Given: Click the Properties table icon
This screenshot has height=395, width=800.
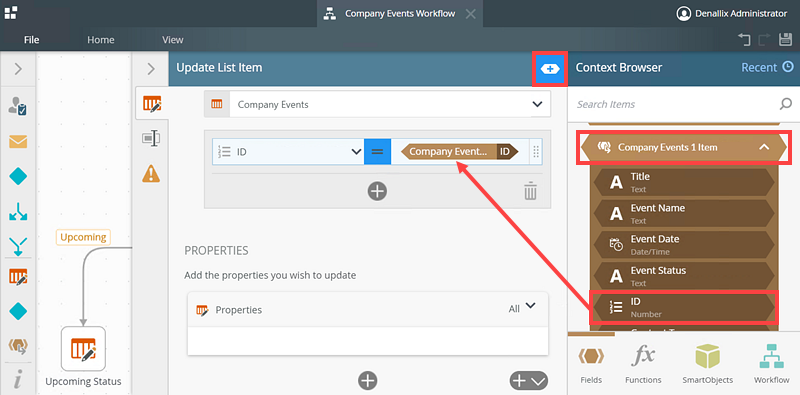Looking at the screenshot, I should coord(202,310).
